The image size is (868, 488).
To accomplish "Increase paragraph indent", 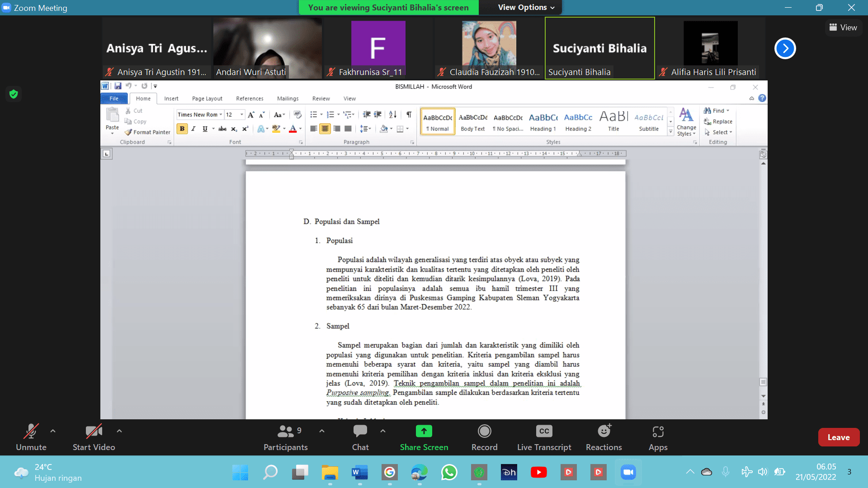I will pos(377,115).
